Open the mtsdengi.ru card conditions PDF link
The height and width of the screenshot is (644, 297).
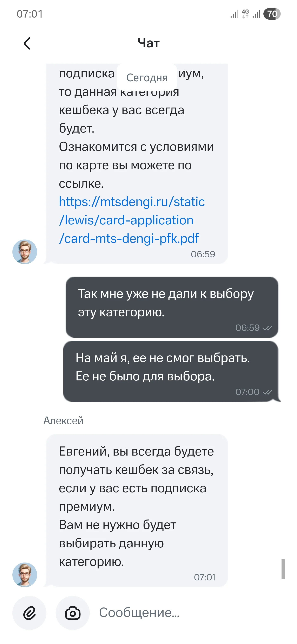(132, 220)
